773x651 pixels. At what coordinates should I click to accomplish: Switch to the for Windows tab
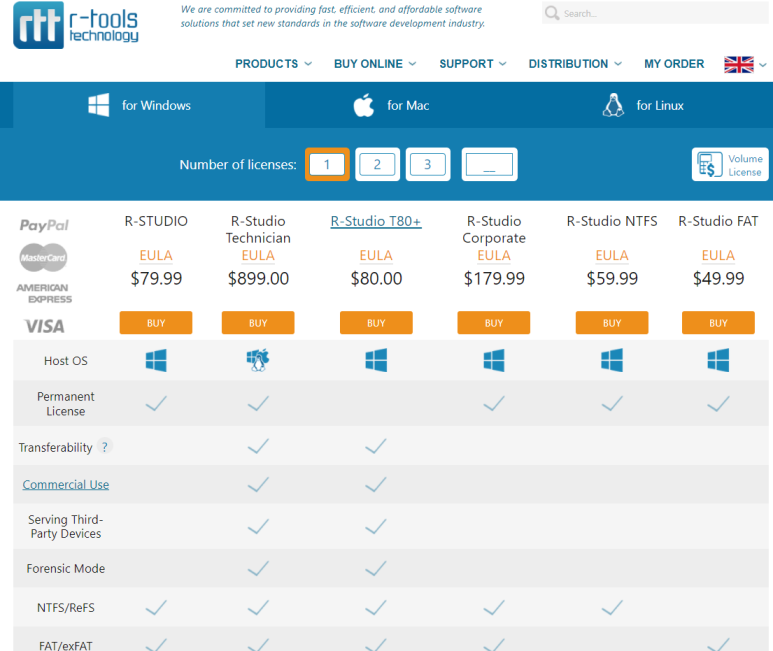[x=139, y=105]
